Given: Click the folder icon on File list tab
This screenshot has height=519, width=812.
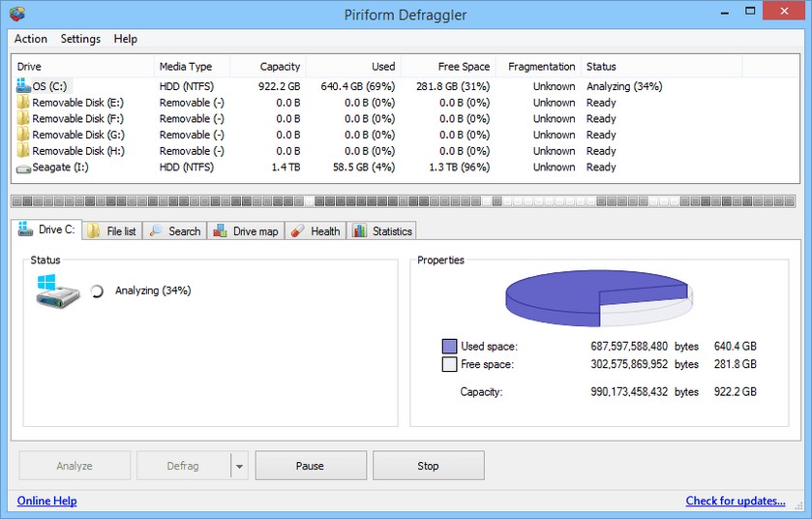Looking at the screenshot, I should coord(93,231).
